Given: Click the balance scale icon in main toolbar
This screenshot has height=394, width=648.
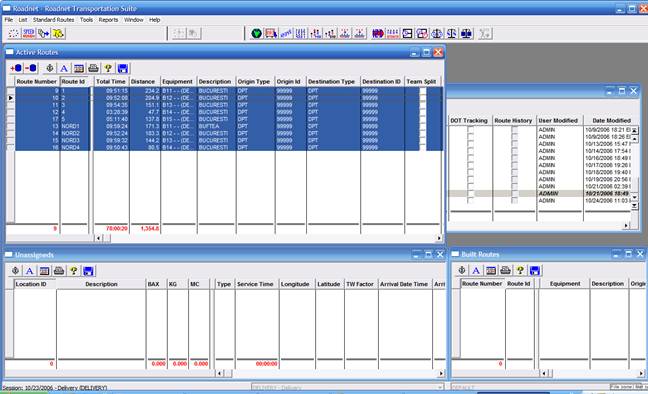Looking at the screenshot, I should tap(452, 33).
